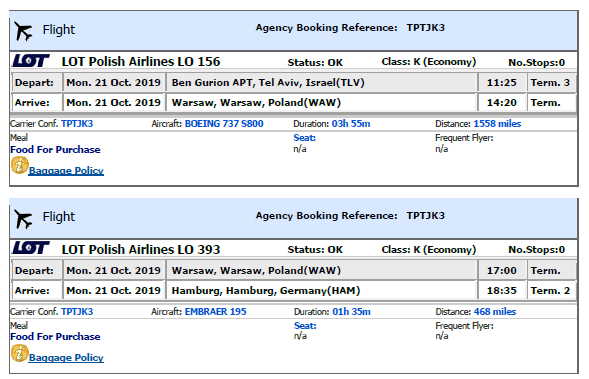This screenshot has width=589, height=379.
Task: Click carrier confirmation TPTJK3 of first flight
Action: click(77, 124)
